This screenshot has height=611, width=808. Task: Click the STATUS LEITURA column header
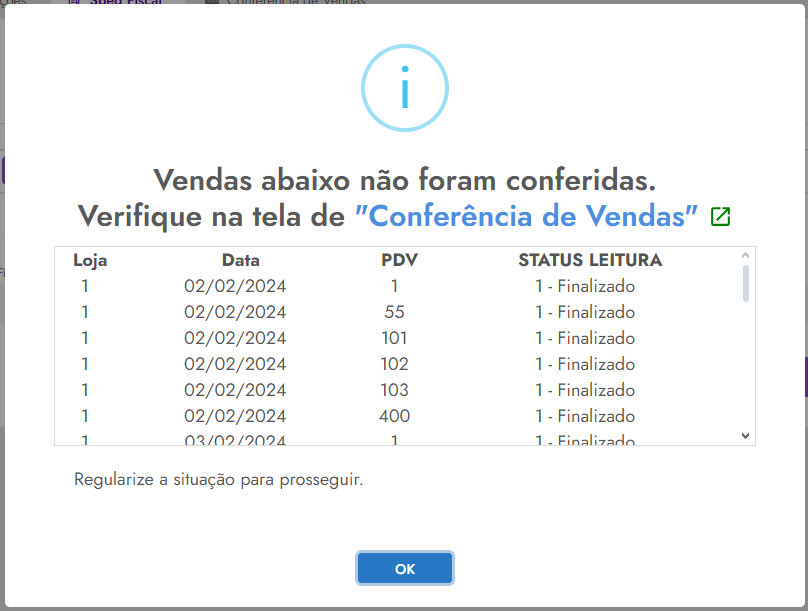click(590, 261)
